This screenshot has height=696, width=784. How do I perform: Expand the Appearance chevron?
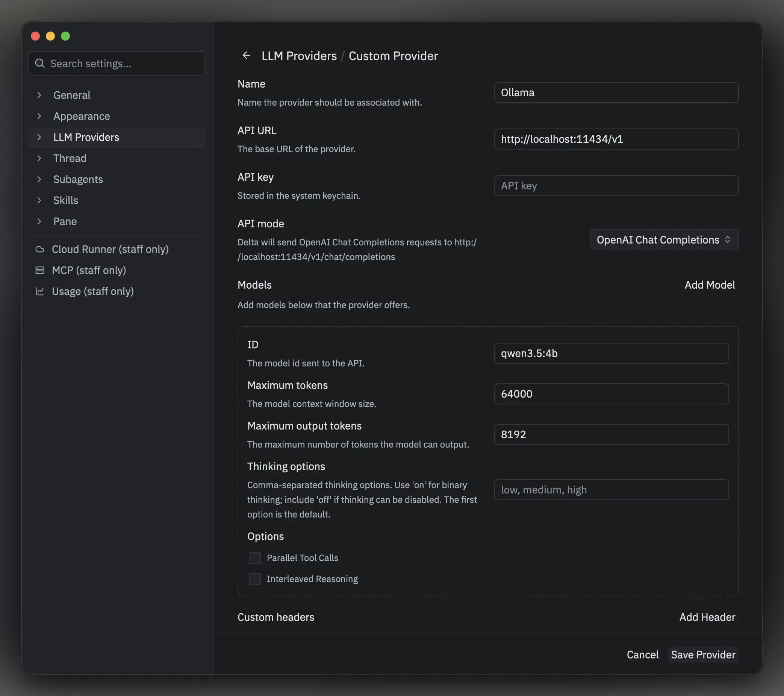pos(39,116)
